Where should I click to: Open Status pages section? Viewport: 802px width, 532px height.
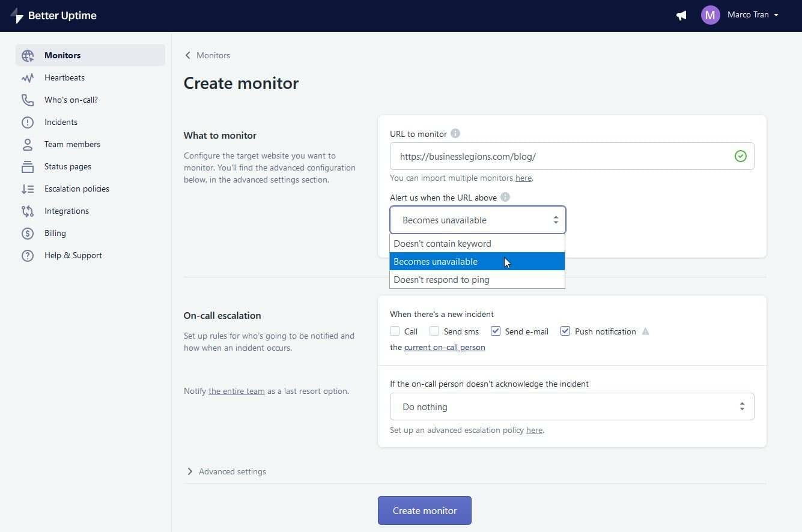67,166
